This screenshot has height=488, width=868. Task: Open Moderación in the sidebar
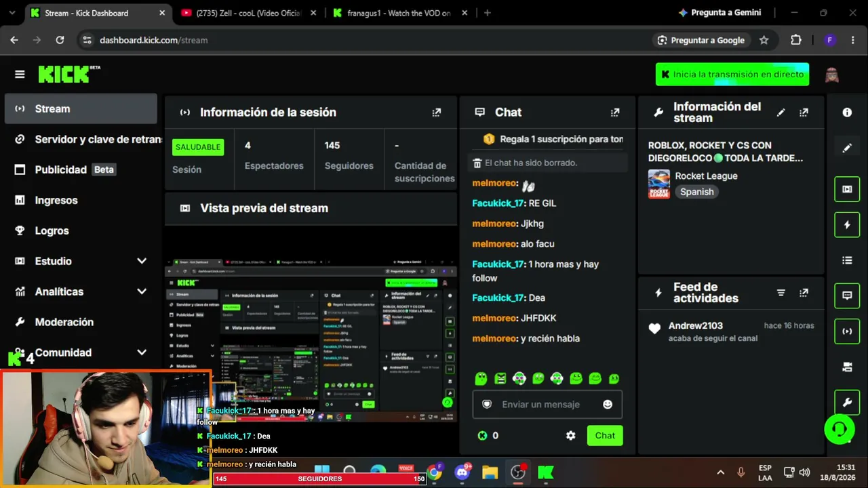point(81,322)
